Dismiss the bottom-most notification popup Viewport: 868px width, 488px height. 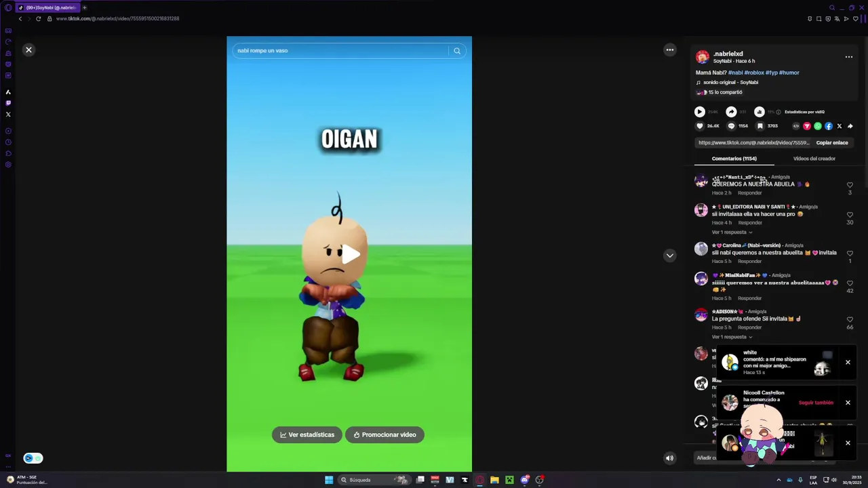848,443
